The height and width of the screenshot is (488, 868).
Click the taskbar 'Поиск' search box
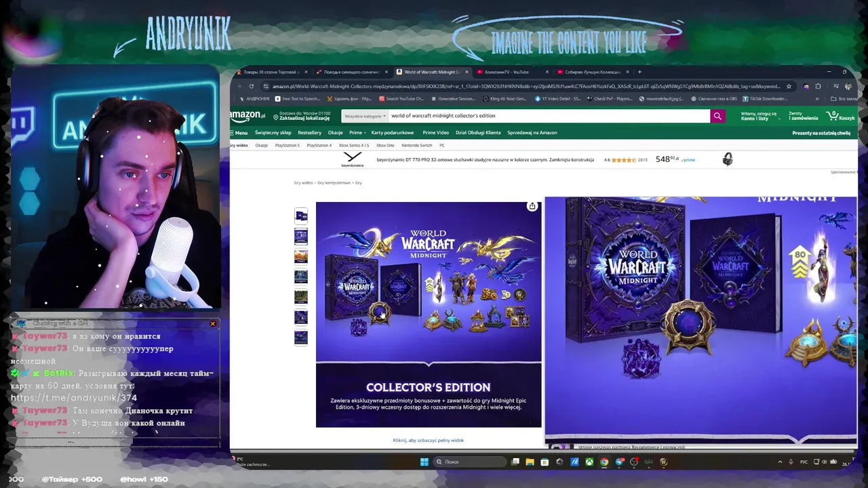pos(470,462)
